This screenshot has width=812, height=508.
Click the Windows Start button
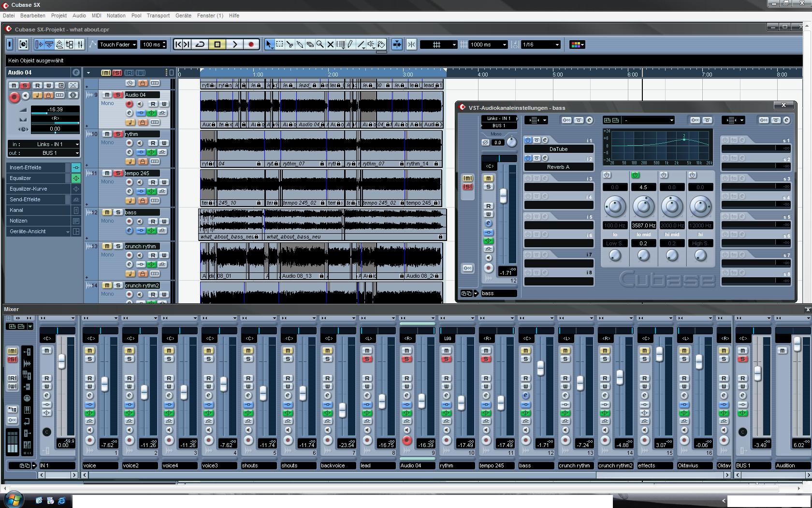[x=14, y=499]
